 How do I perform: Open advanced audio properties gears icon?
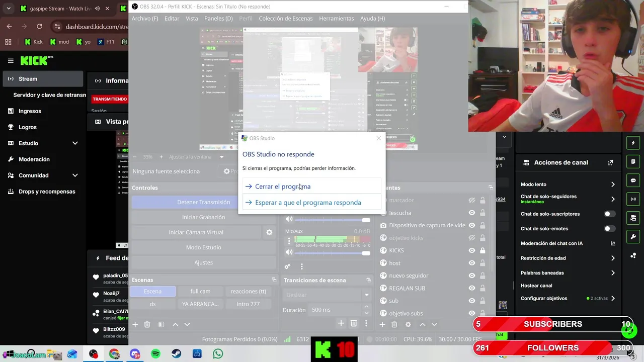287,266
